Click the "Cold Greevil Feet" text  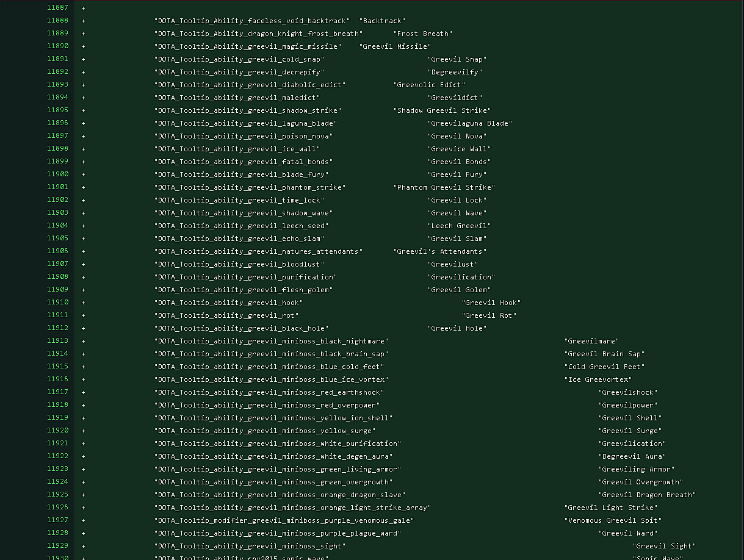click(604, 367)
